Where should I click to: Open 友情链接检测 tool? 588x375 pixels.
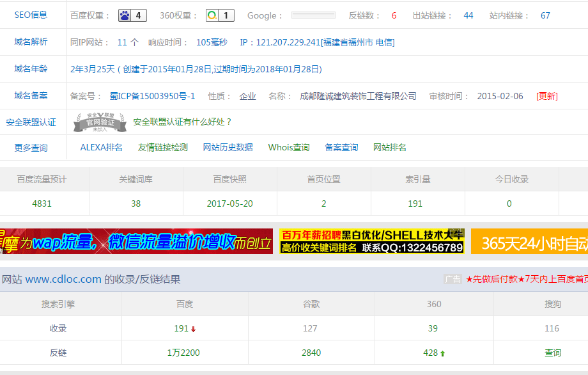163,147
